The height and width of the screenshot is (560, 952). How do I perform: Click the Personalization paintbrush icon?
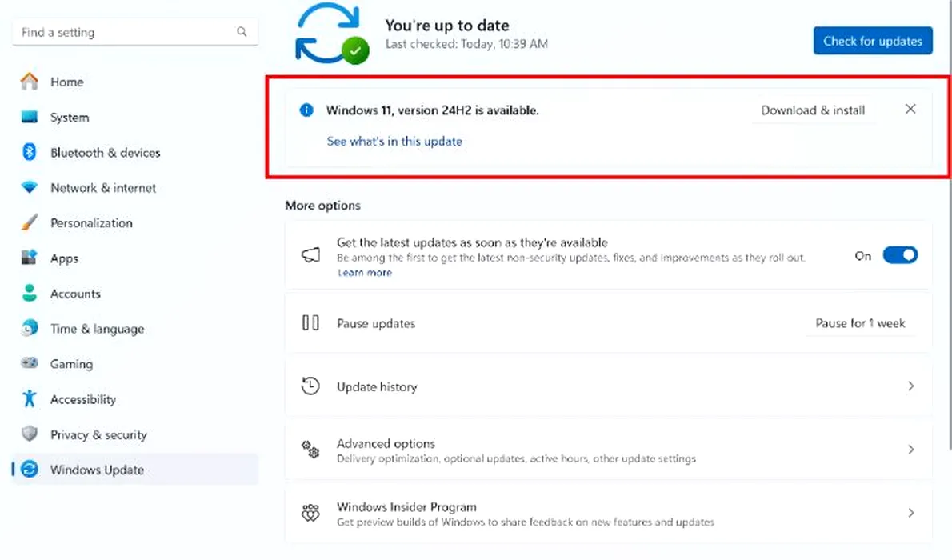tap(29, 222)
